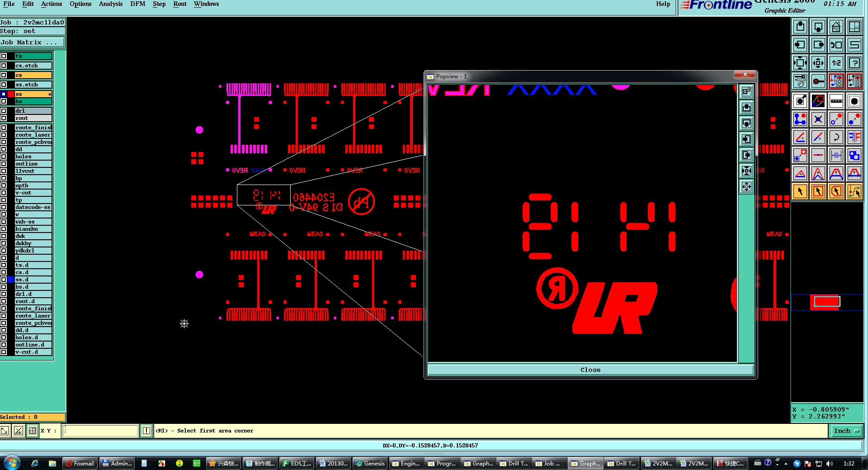Open the DFM menu

138,4
